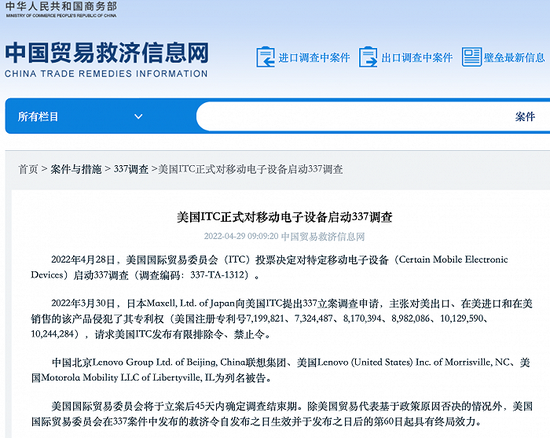
Task: Select the 案件 search option
Action: (525, 116)
